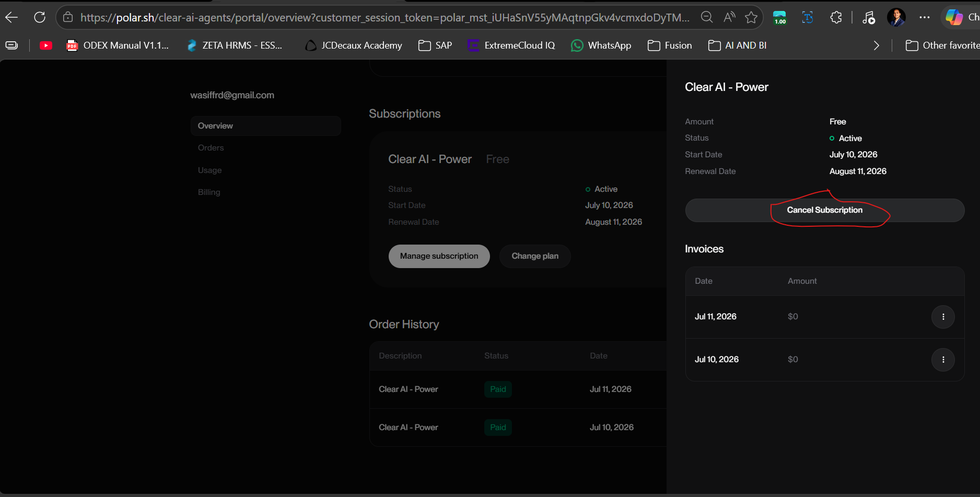
Task: Go to the Billing section
Action: (209, 192)
